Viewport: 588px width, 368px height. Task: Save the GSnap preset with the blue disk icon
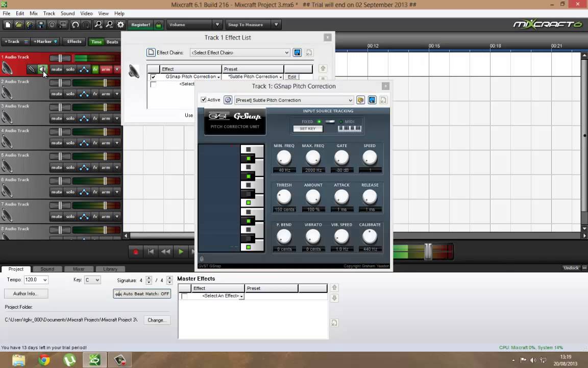pos(372,100)
